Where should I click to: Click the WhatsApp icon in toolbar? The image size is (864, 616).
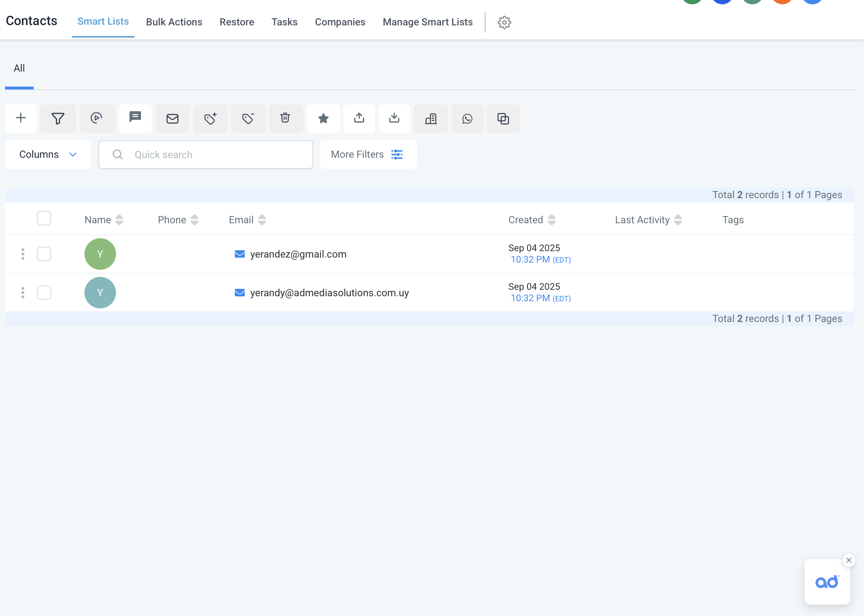tap(467, 119)
